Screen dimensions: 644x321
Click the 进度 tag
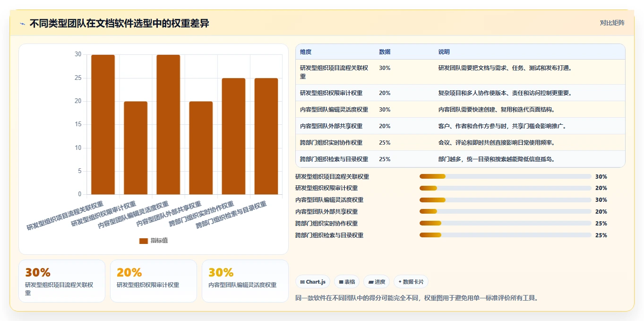coord(377,282)
